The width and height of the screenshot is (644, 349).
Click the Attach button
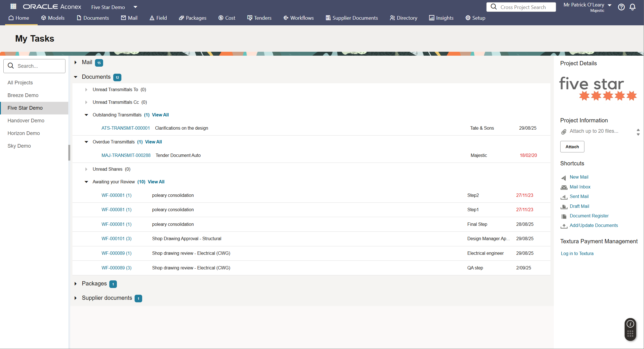572,147
